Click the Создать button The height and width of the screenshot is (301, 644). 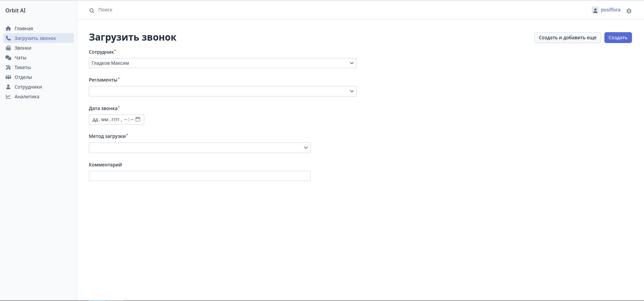click(x=618, y=38)
